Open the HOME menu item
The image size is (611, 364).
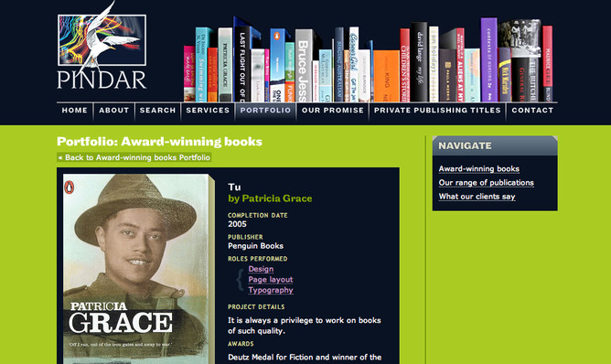click(x=74, y=111)
